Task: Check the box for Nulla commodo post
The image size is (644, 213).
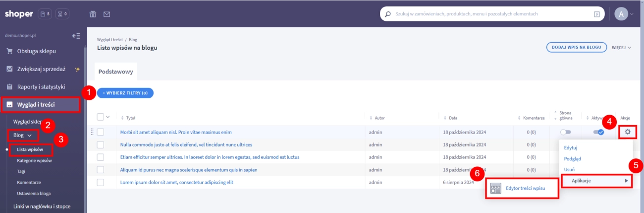Action: (x=101, y=144)
